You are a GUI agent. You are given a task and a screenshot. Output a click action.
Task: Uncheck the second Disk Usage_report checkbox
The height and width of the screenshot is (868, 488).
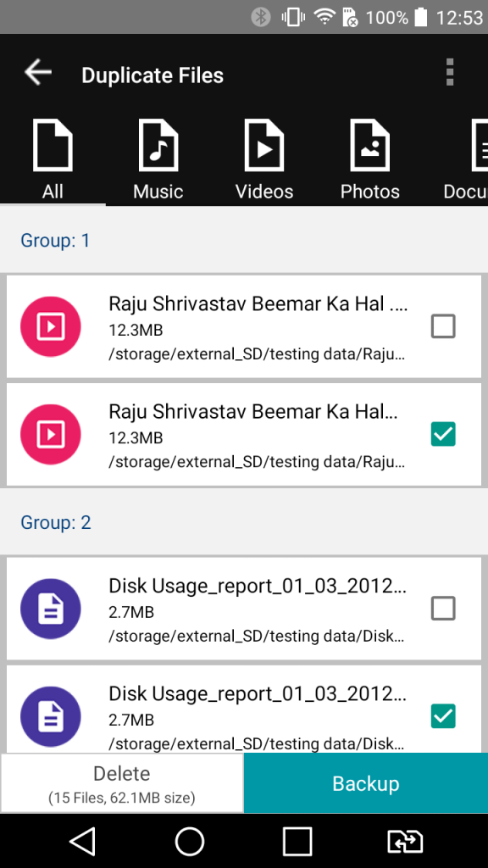click(x=442, y=716)
